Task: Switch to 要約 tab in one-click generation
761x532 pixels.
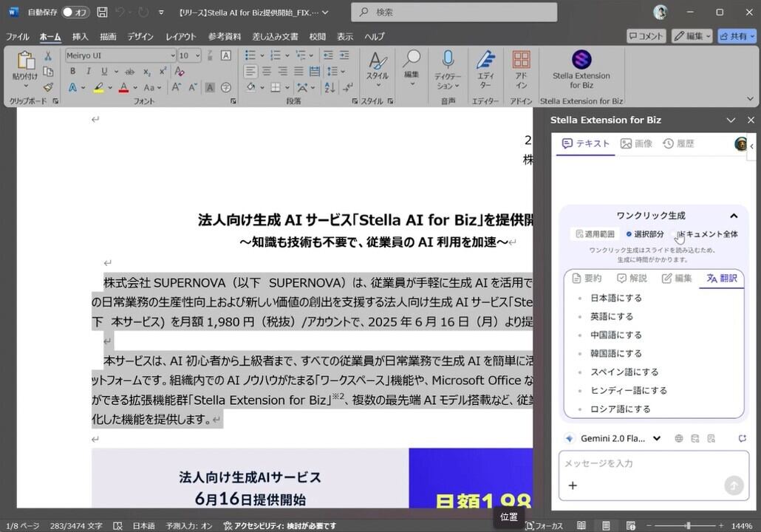Action: [x=587, y=278]
